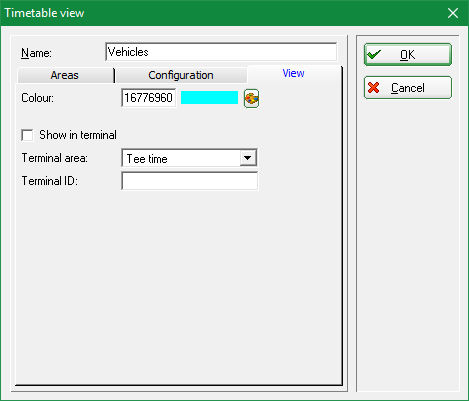This screenshot has width=469, height=401.
Task: Confirm with the OK button
Action: (x=408, y=54)
